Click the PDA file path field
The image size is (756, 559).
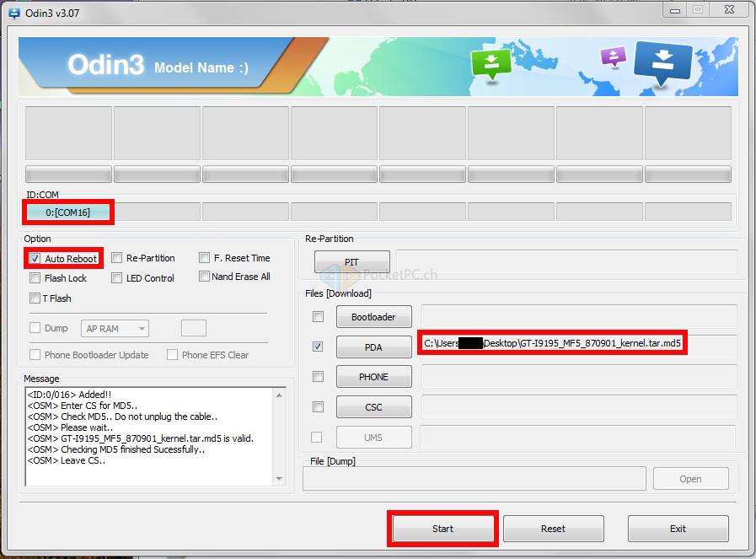tap(578, 347)
